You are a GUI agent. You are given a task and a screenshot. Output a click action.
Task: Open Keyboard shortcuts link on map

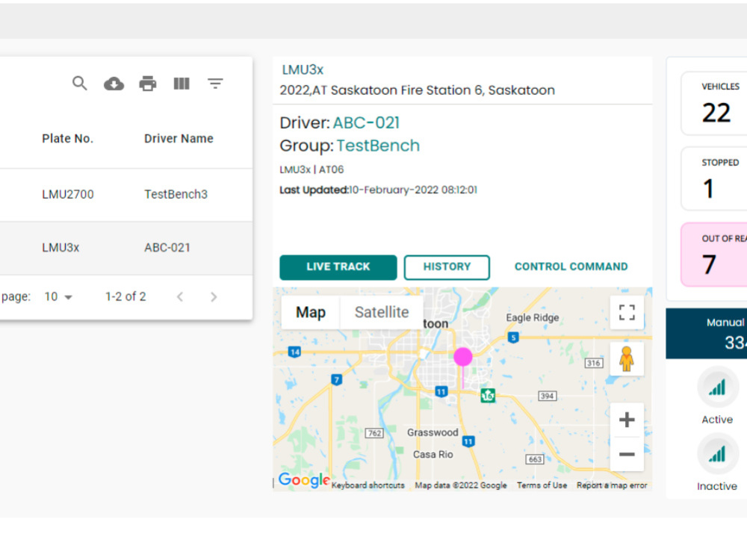(368, 485)
